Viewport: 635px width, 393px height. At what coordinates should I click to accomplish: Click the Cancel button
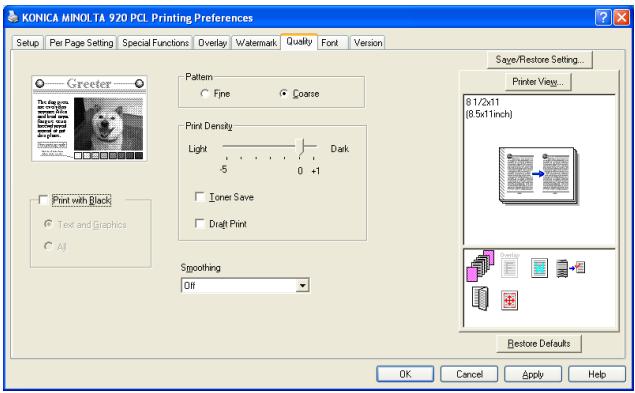click(469, 374)
